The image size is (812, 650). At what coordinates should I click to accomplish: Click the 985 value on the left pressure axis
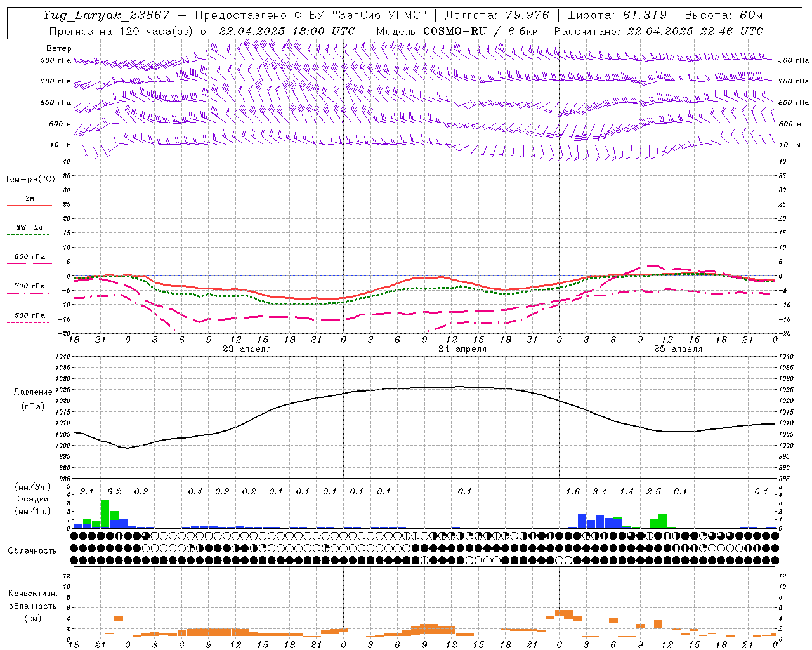point(63,479)
